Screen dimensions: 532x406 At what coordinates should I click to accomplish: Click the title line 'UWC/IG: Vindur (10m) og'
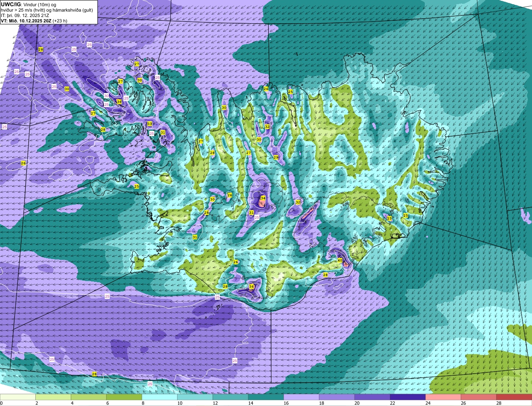tap(28, 4)
